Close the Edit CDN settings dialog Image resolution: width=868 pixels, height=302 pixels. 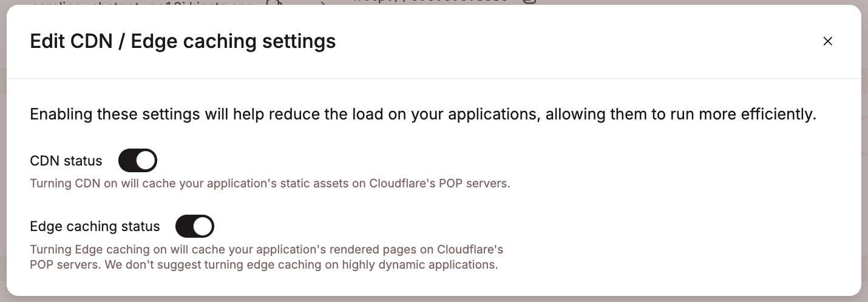point(827,41)
